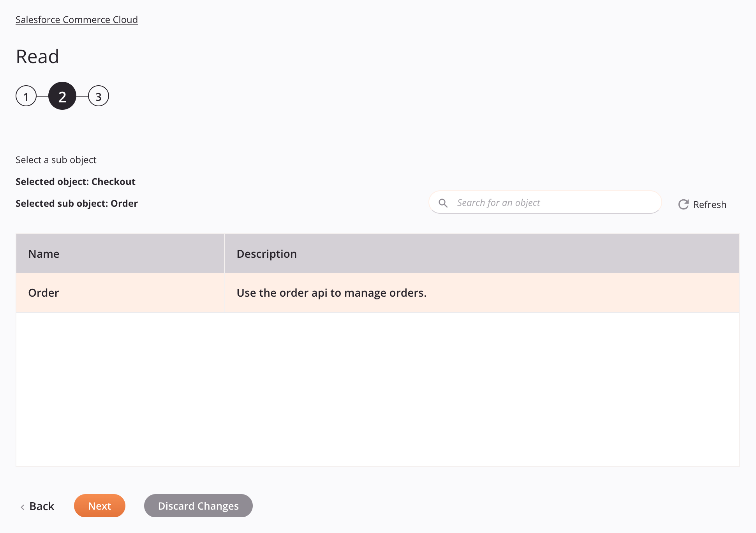Click the active step 2 indicator icon
The height and width of the screenshot is (533, 756).
pos(62,96)
